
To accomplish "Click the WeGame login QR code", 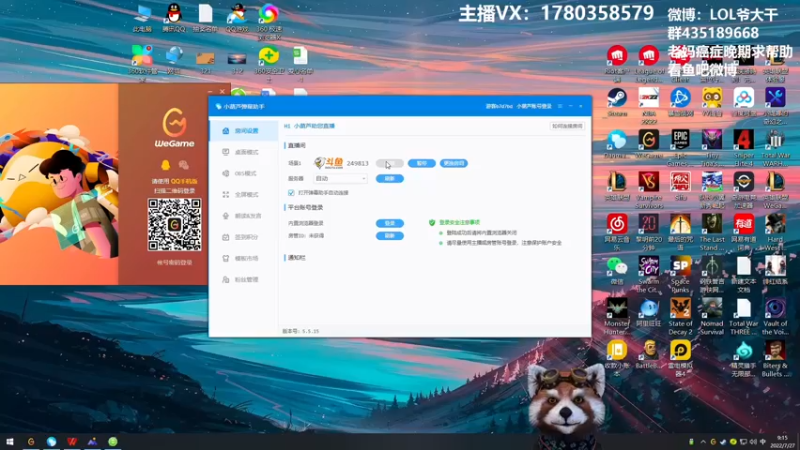I will tap(174, 224).
